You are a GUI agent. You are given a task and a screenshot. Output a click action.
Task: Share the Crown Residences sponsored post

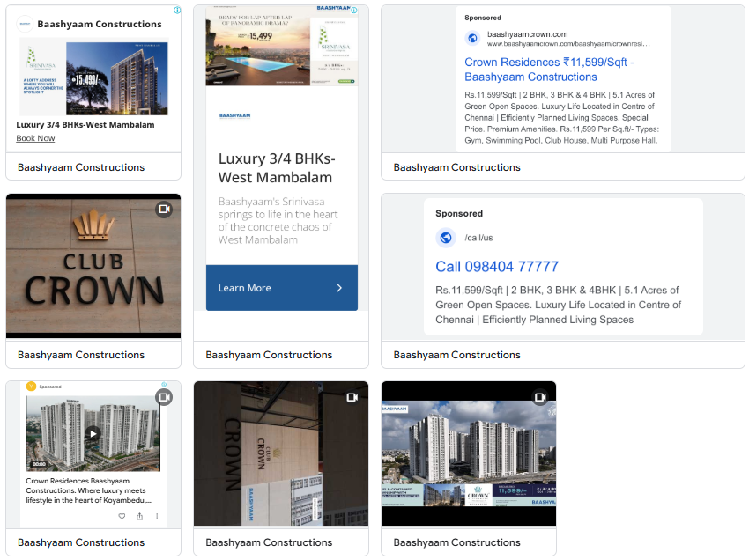click(x=139, y=516)
